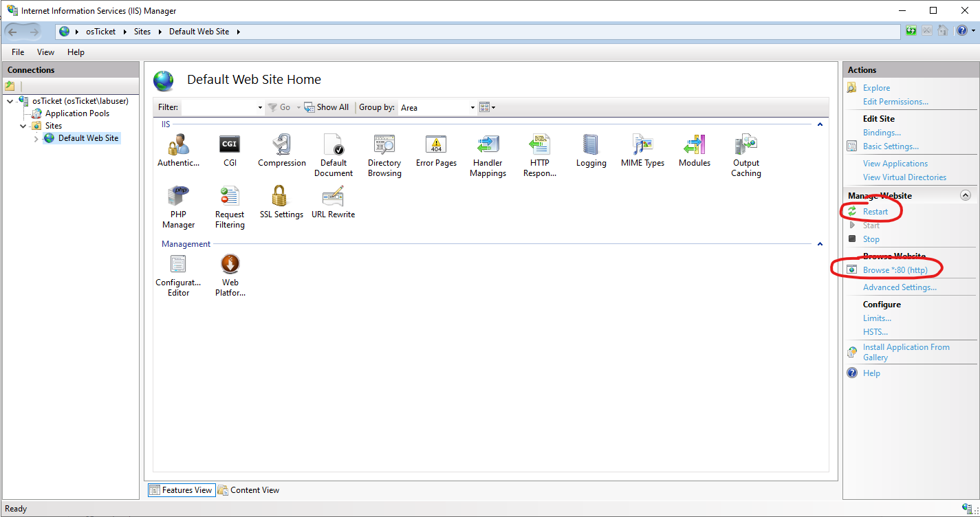Collapse the Management section group

click(820, 244)
